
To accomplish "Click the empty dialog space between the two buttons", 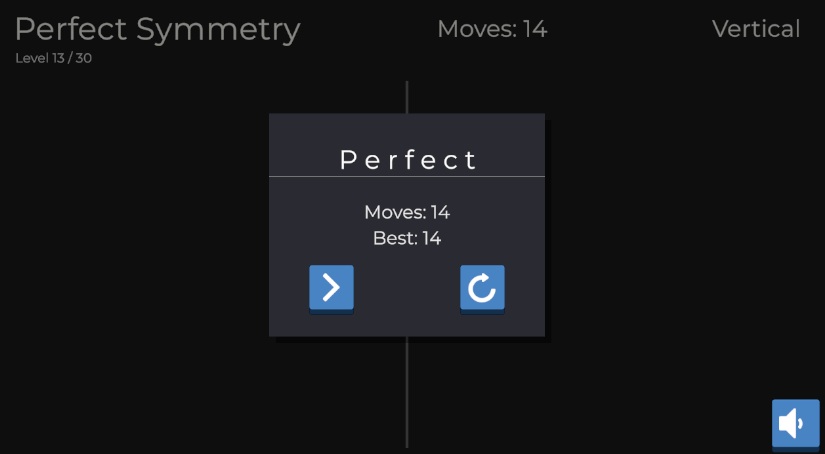I will tap(407, 288).
